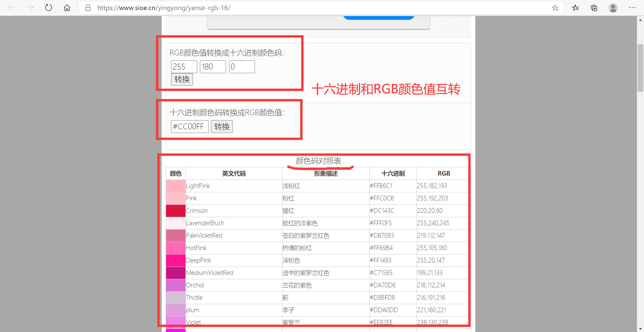
Task: Click the RGB column header
Action: [x=444, y=174]
